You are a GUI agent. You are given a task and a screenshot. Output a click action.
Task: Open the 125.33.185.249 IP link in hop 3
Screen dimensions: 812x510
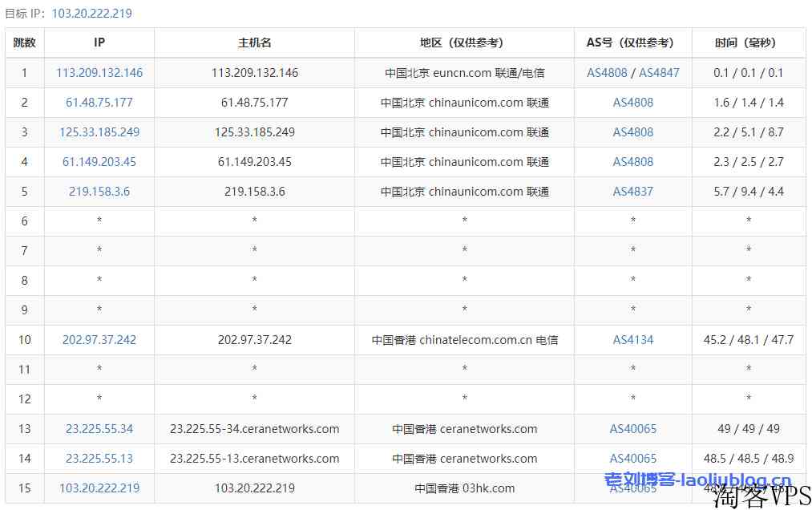point(99,132)
